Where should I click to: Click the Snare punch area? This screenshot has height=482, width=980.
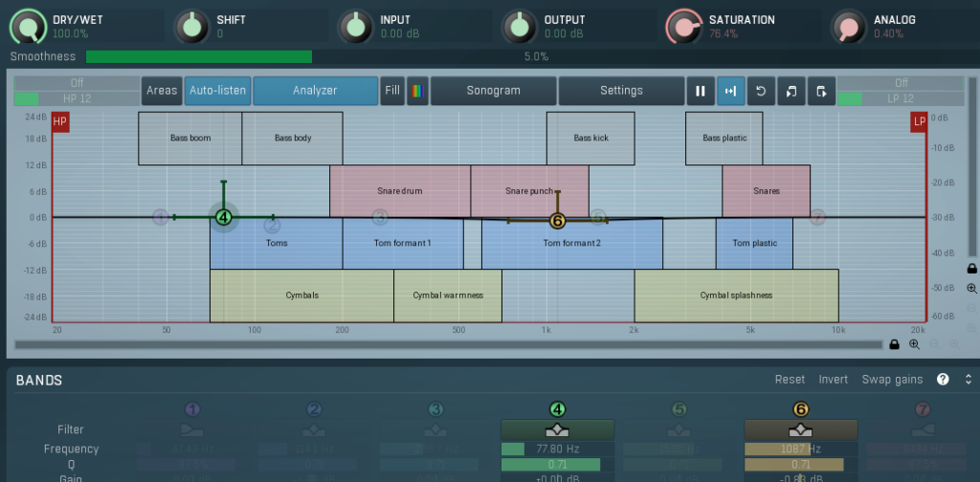(529, 191)
